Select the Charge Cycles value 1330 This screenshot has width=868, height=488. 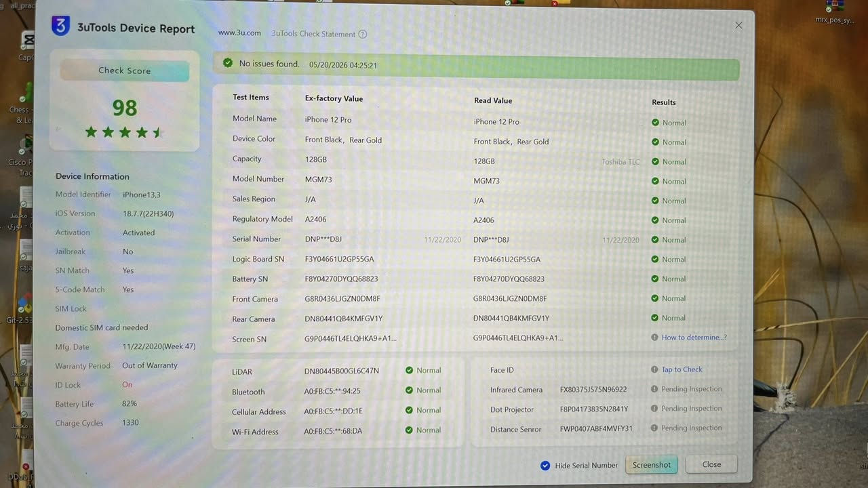[x=130, y=422]
